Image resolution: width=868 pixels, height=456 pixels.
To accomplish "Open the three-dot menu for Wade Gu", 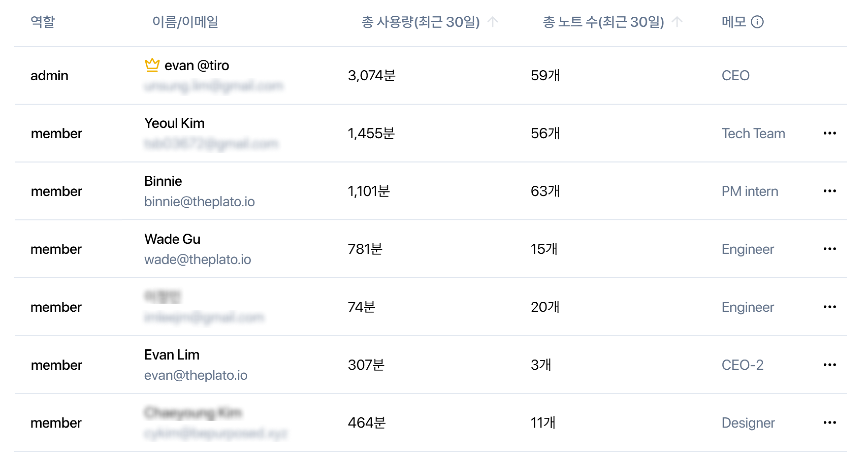I will pos(829,249).
